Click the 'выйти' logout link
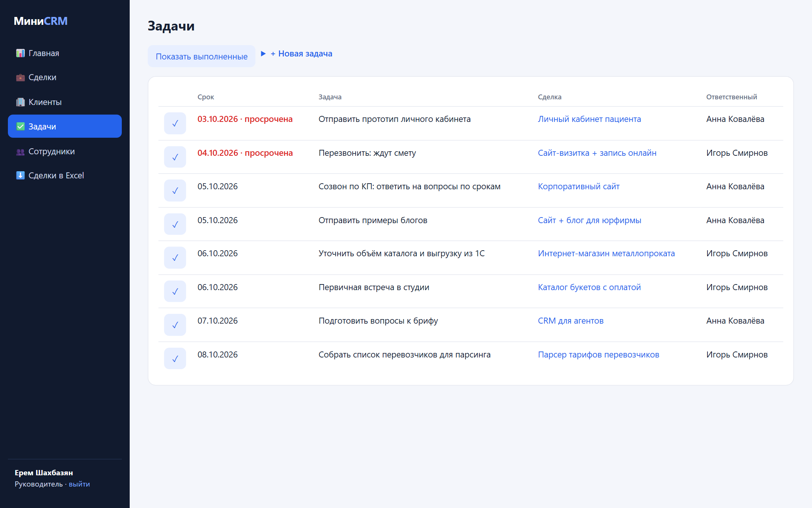 click(79, 484)
